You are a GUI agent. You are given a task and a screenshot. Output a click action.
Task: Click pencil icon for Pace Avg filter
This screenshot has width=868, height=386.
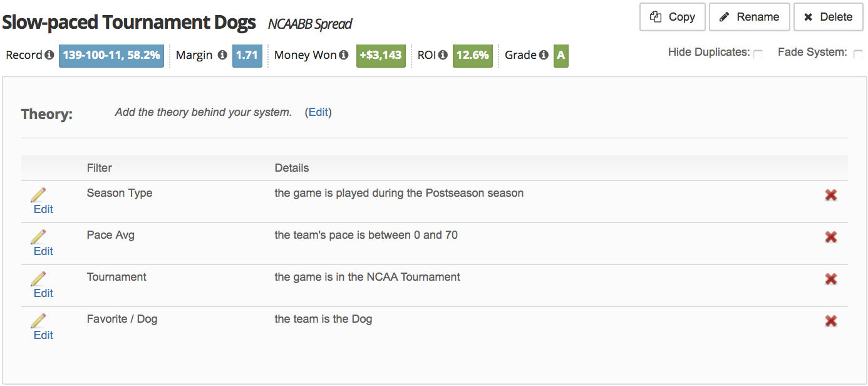(38, 237)
